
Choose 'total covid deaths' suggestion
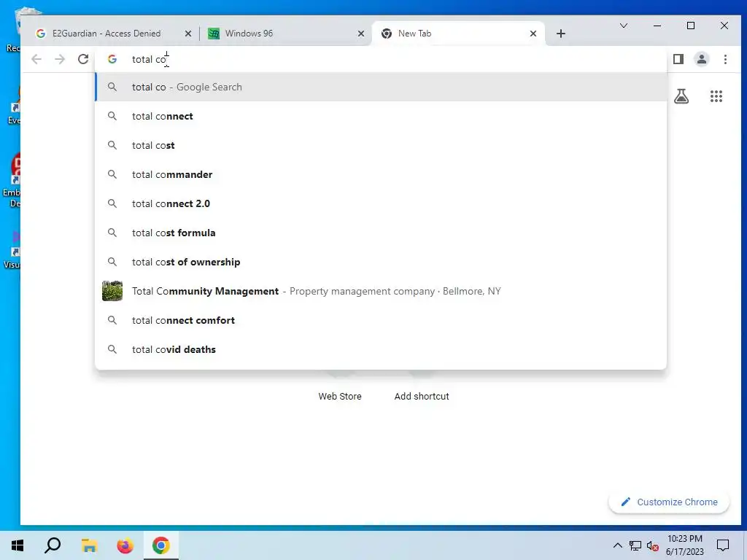click(381, 349)
